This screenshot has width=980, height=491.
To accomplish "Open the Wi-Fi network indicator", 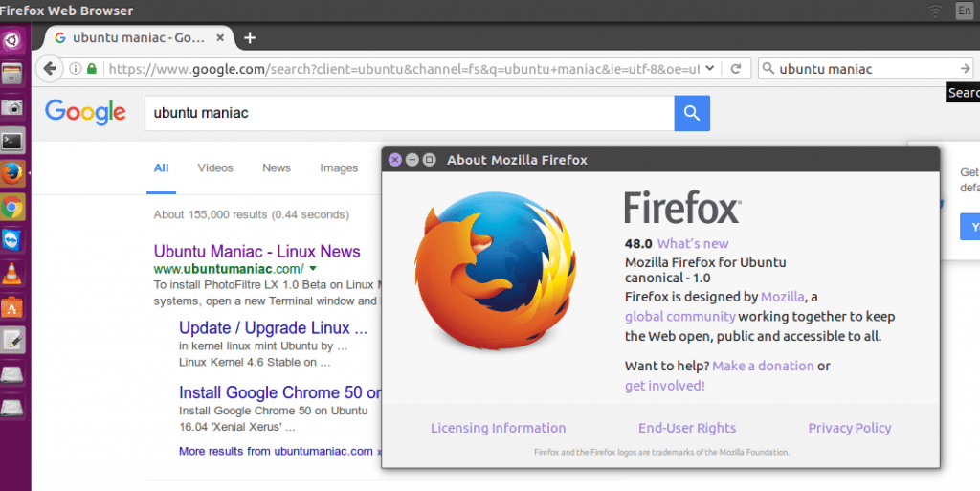I will click(x=935, y=11).
